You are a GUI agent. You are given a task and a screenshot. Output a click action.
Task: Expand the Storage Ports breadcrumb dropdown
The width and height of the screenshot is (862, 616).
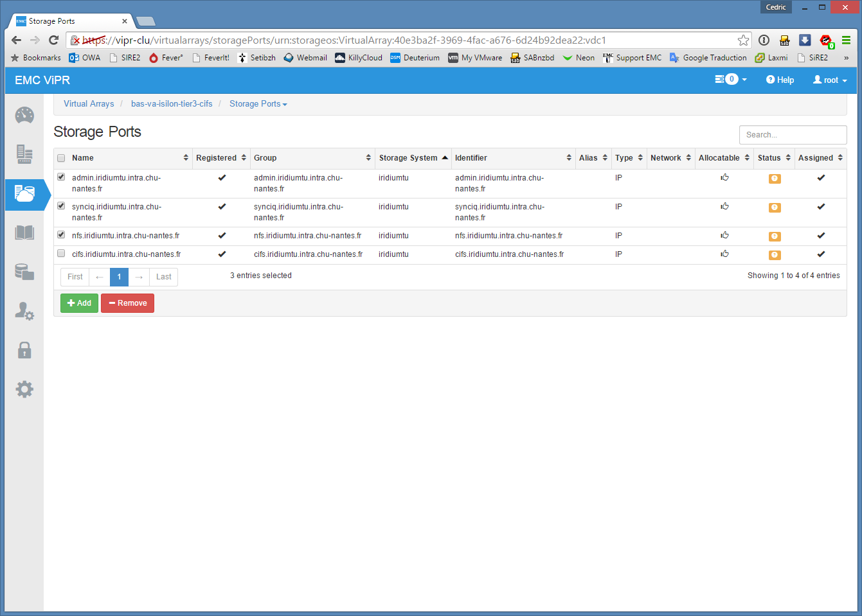click(258, 104)
